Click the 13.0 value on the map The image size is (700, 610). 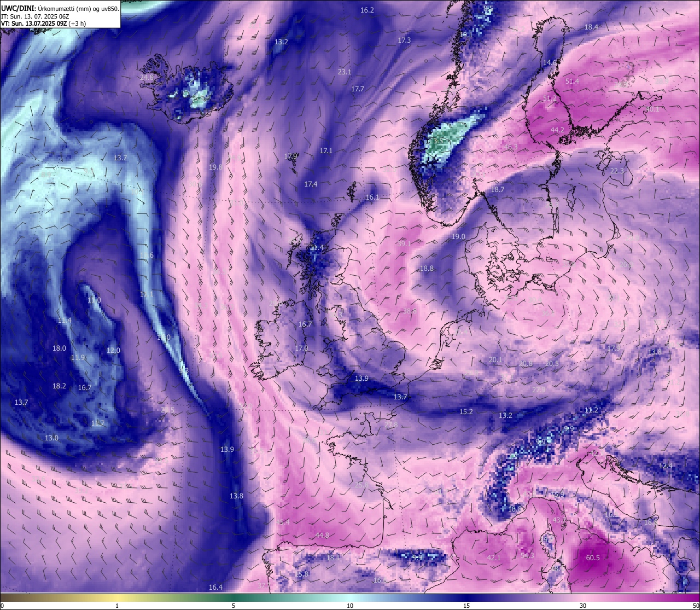(x=51, y=438)
